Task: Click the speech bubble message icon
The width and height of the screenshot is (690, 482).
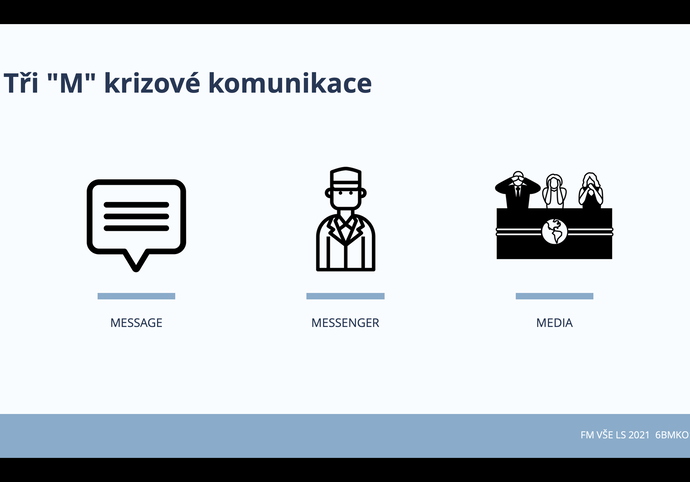Action: (136, 225)
